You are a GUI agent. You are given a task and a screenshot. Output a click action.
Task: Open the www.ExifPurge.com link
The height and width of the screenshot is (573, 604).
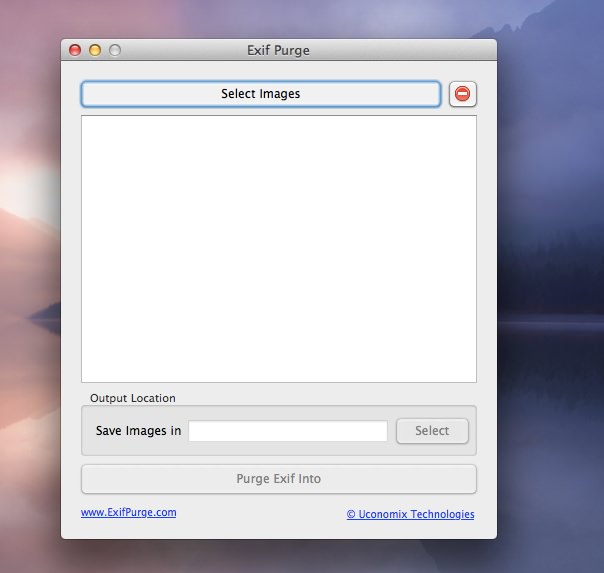pos(129,513)
